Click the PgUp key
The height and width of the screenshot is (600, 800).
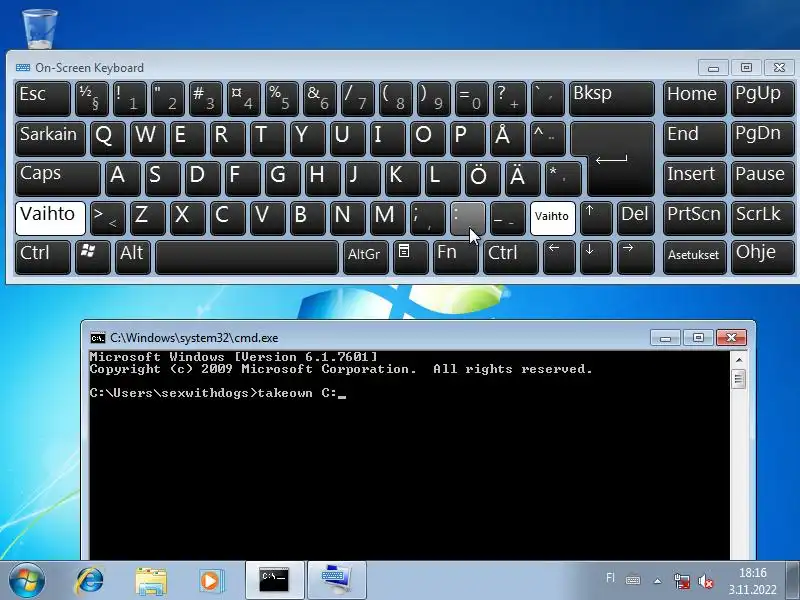763,98
